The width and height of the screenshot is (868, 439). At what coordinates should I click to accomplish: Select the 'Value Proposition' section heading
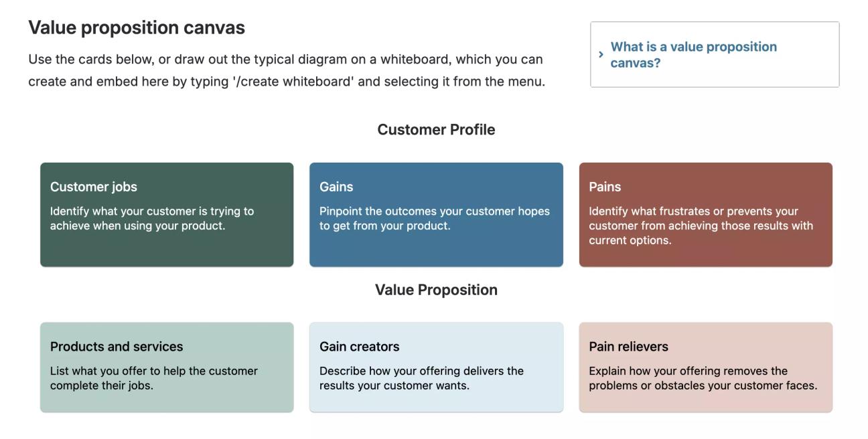pyautogui.click(x=436, y=289)
